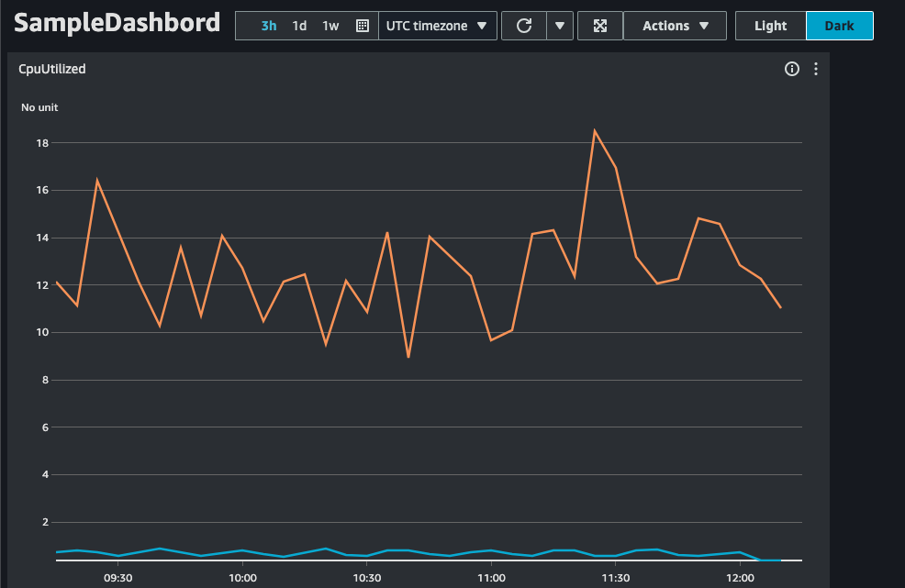Click the 16 y-axis value
This screenshot has width=905, height=588.
(42, 191)
